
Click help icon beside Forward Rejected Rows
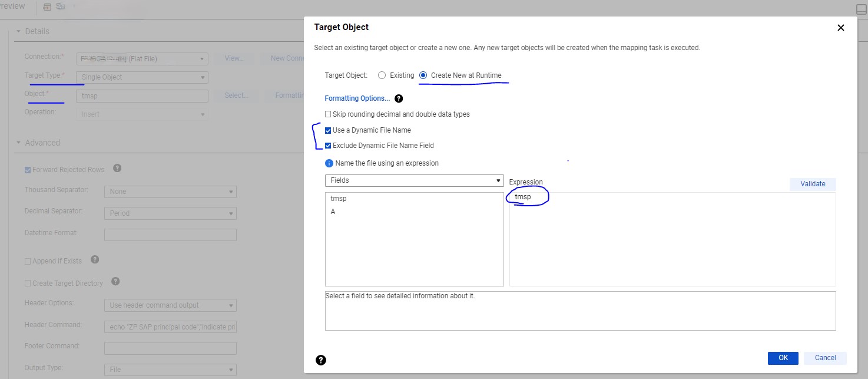[x=117, y=168]
